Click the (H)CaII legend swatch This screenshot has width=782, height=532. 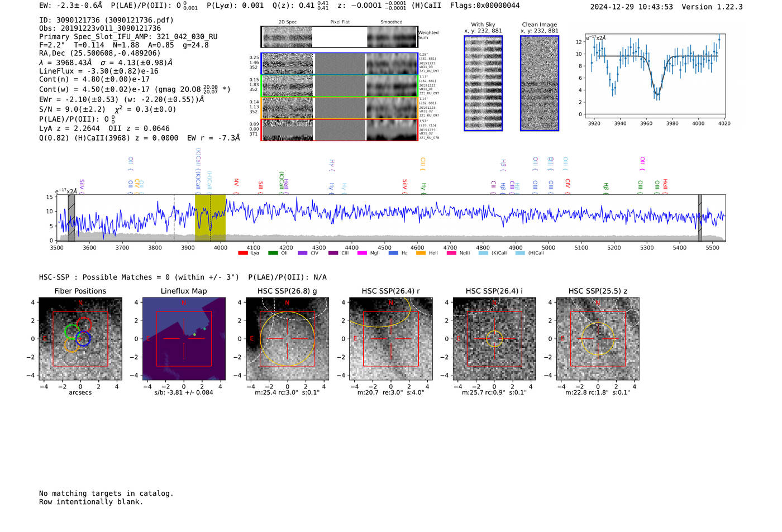[520, 253]
